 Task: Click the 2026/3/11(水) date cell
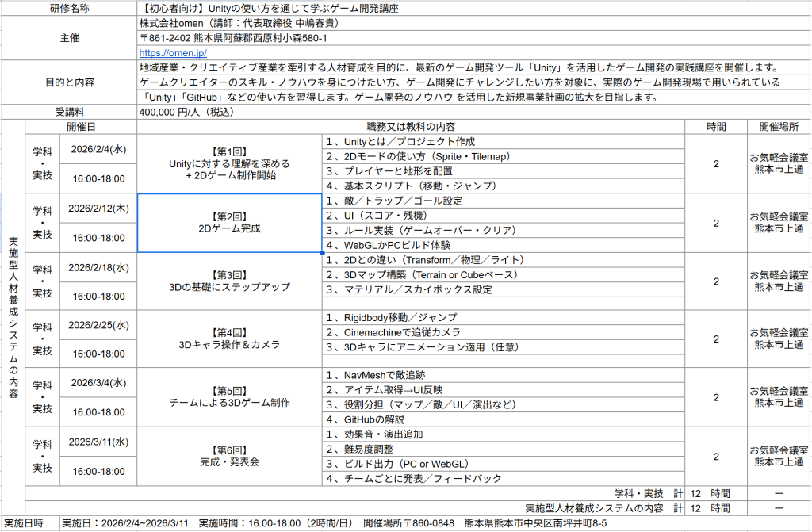coord(98,441)
